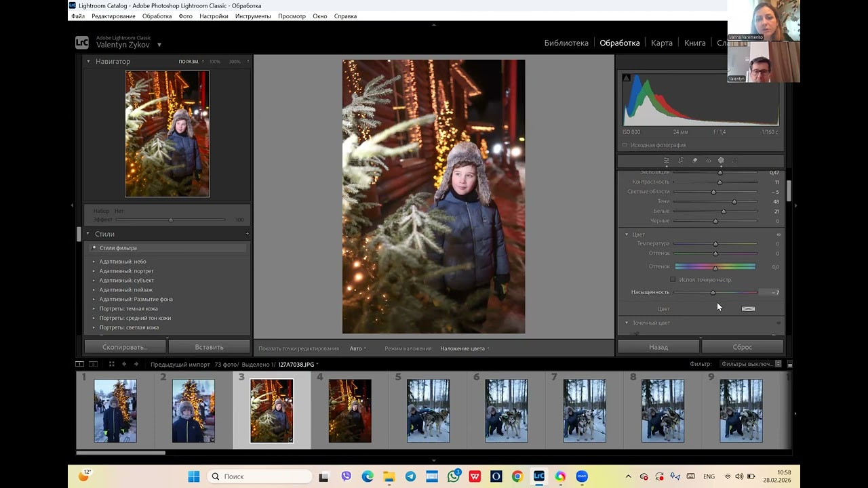Open the Masking tool icon
This screenshot has width=868, height=488.
click(721, 161)
